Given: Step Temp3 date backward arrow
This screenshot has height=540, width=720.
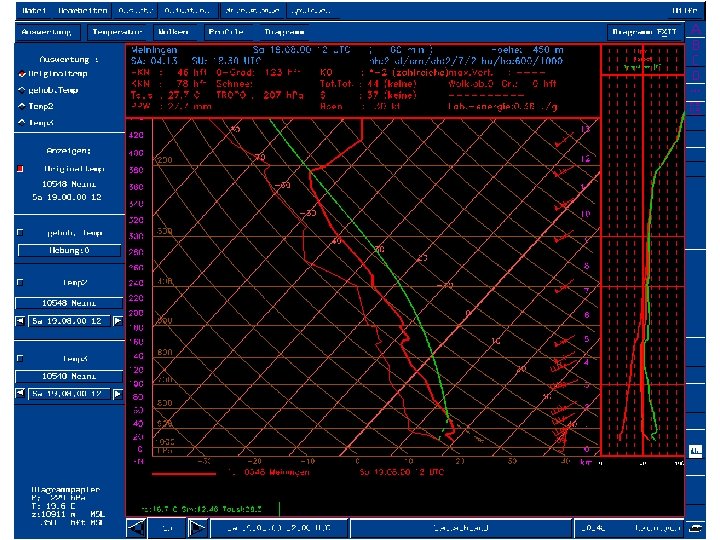Looking at the screenshot, I should pos(20,394).
